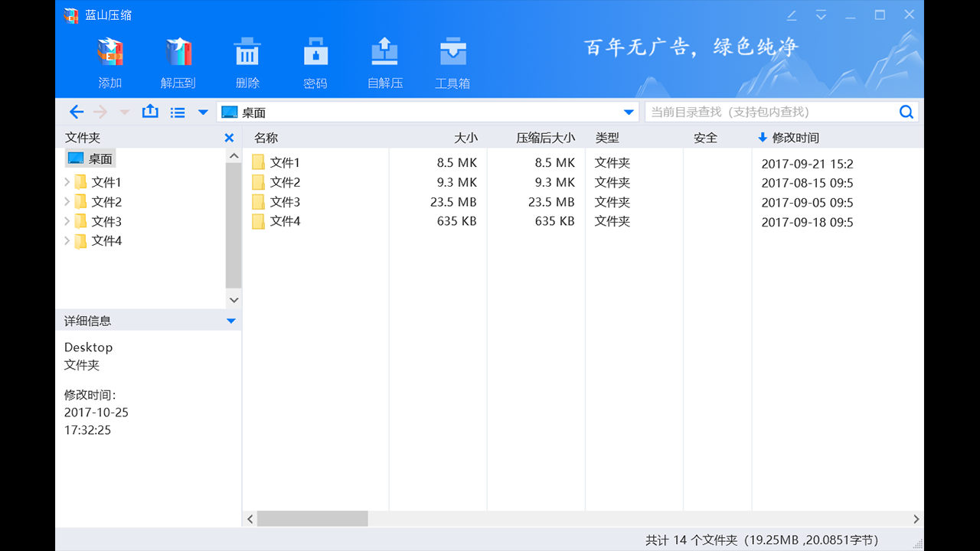Select the 桌面 item in folder panel
Viewport: 980px width, 551px height.
pyautogui.click(x=90, y=158)
